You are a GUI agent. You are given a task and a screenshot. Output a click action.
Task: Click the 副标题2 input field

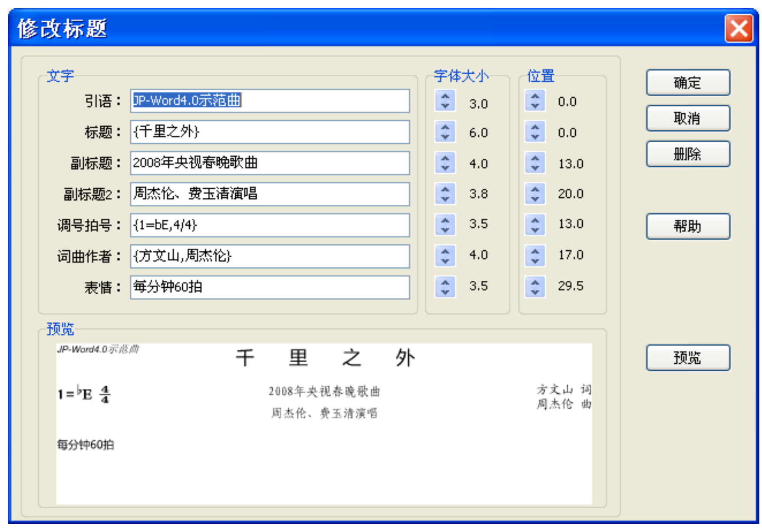pyautogui.click(x=270, y=194)
